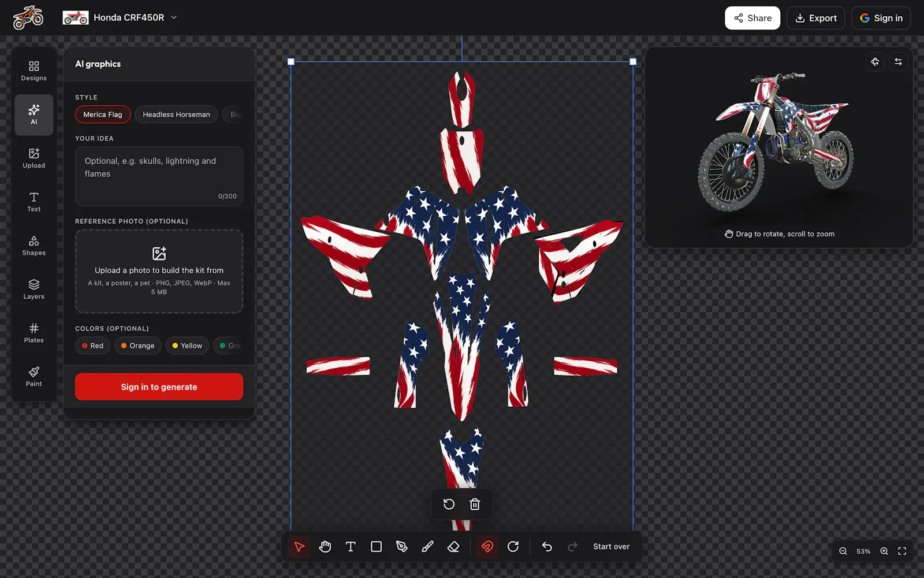Expand the Honda CRF450R bike dropdown
The height and width of the screenshot is (578, 924).
coord(120,18)
